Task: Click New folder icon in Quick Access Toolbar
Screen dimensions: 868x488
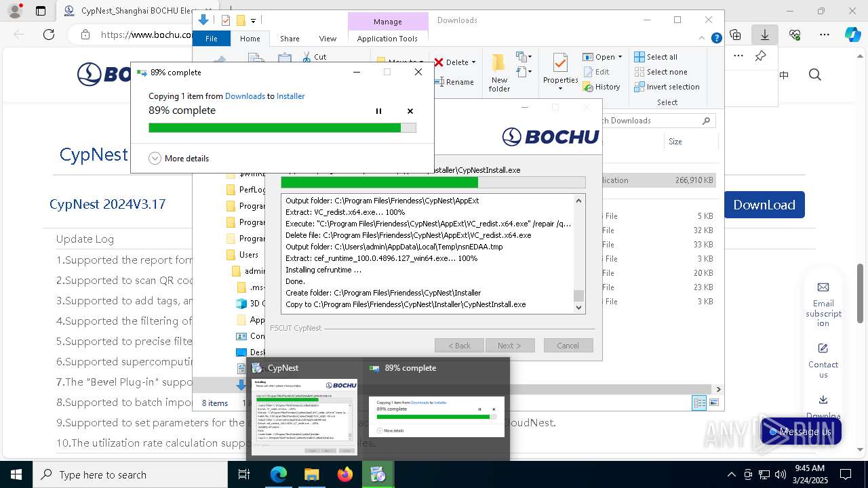Action: click(240, 20)
